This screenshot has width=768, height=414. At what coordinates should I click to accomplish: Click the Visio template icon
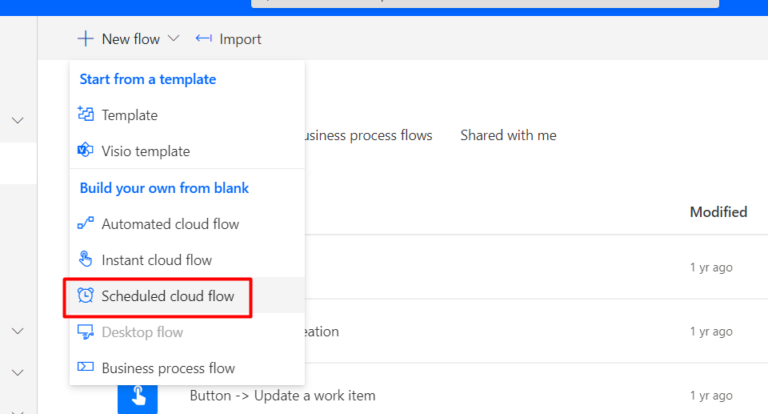pyautogui.click(x=85, y=150)
